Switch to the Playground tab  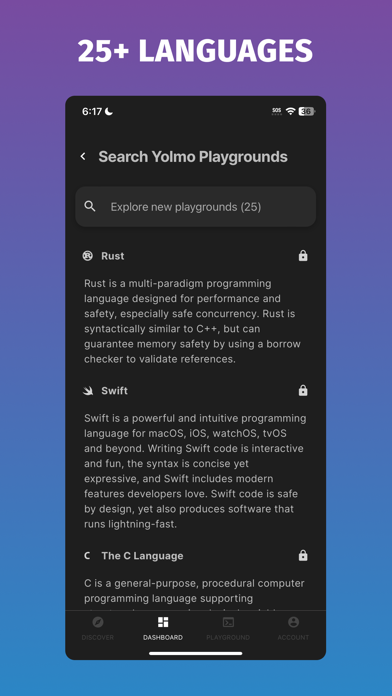(x=228, y=628)
